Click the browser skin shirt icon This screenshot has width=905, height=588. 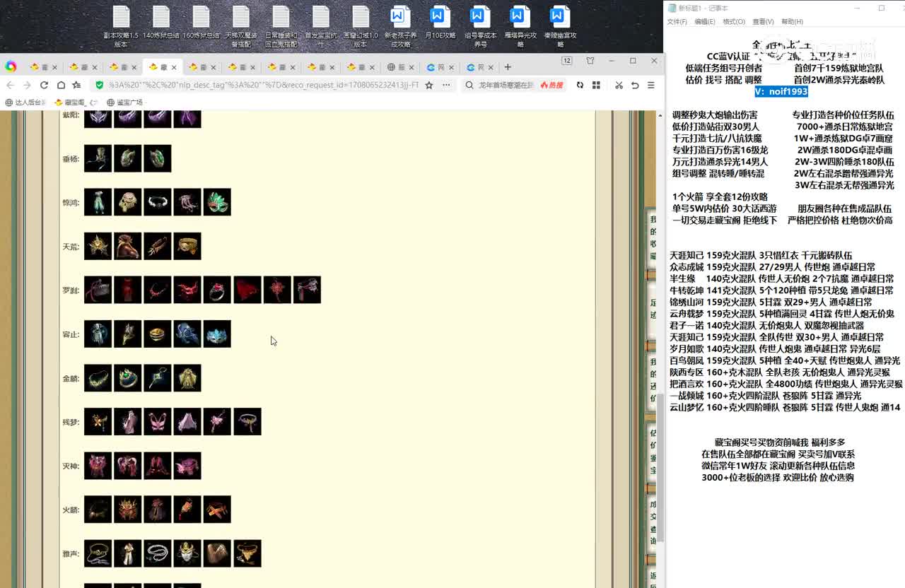point(590,61)
